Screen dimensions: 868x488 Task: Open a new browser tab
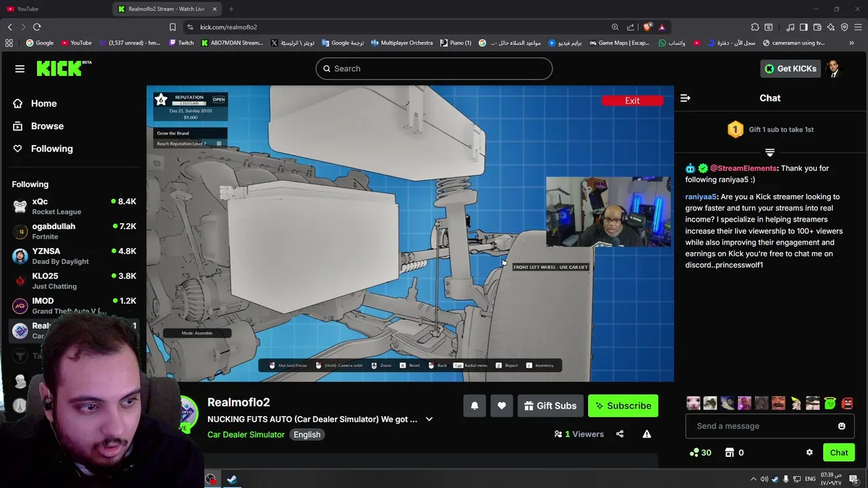[231, 9]
